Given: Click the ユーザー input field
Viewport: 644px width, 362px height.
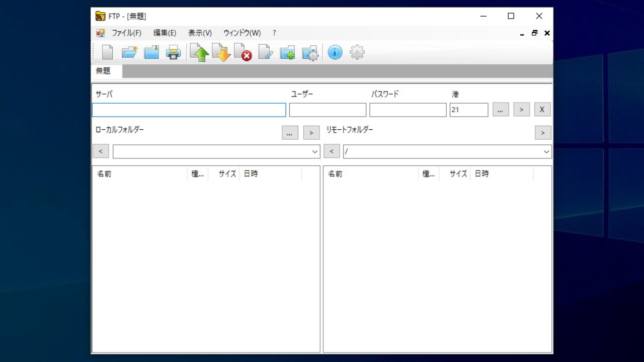Looking at the screenshot, I should pos(328,110).
